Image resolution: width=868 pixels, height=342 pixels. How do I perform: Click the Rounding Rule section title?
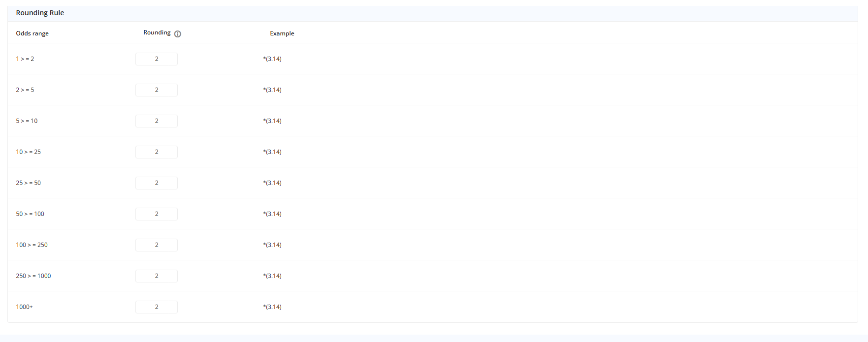point(40,13)
